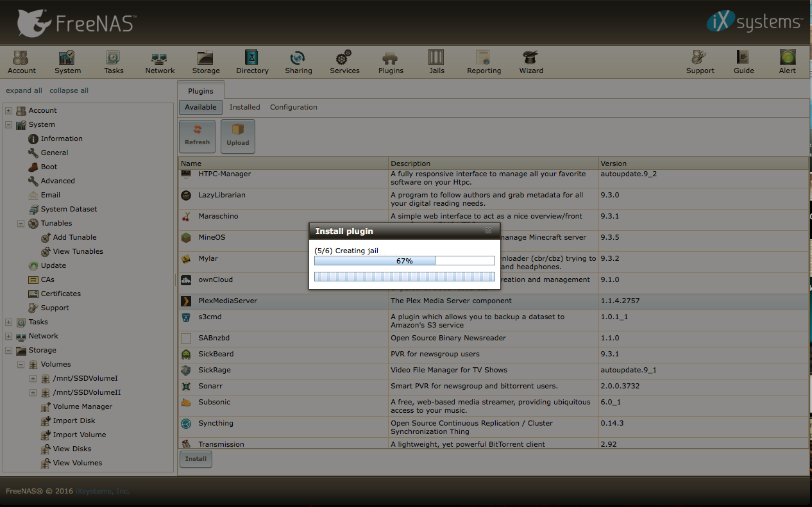Close the Install plugin dialog
812x507 pixels.
488,230
